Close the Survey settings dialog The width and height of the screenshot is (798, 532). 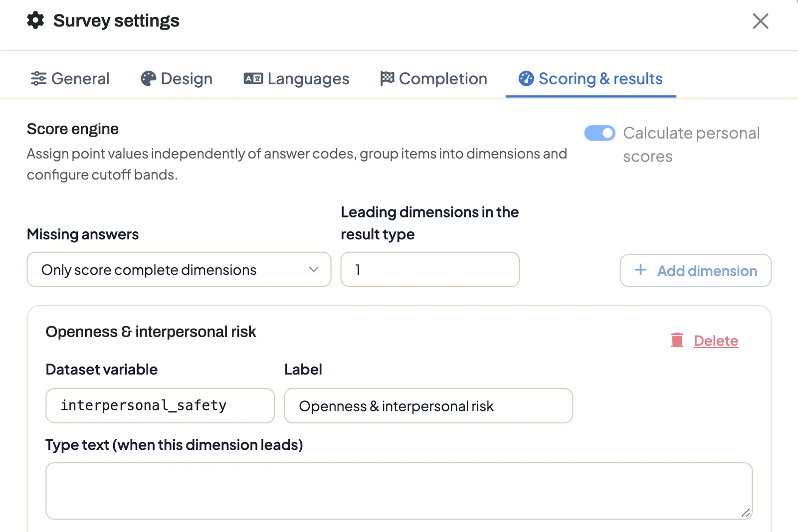pos(760,21)
